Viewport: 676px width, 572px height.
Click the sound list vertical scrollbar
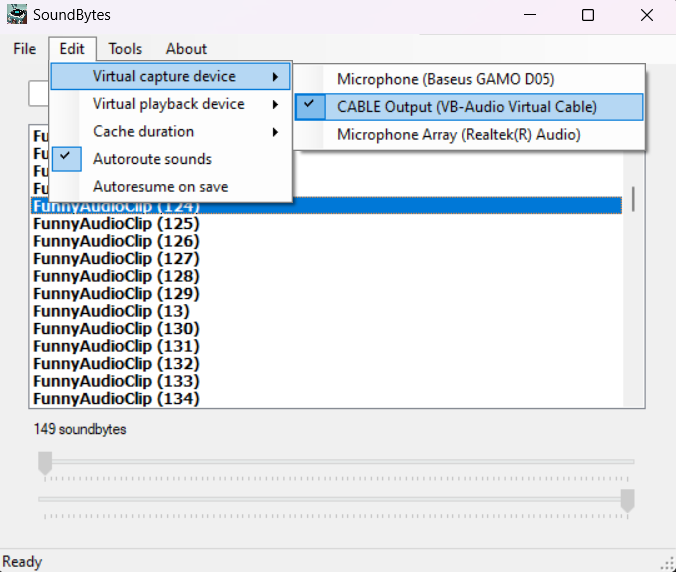pyautogui.click(x=633, y=200)
